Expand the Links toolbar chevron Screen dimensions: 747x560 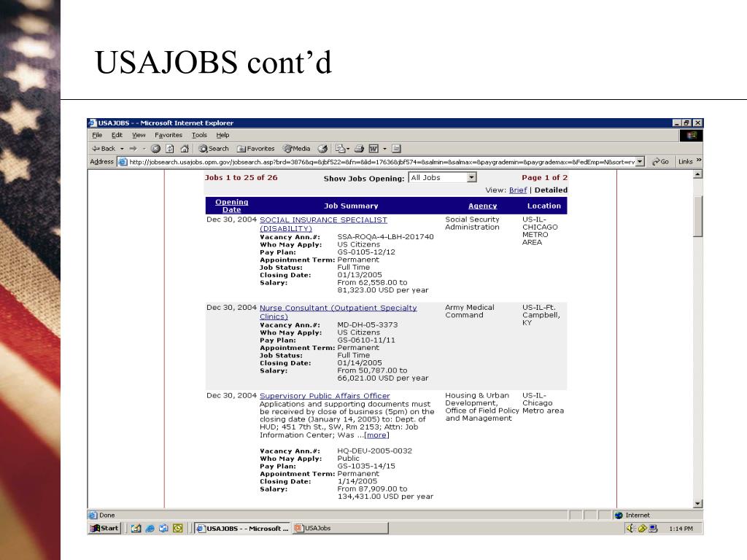tap(699, 160)
